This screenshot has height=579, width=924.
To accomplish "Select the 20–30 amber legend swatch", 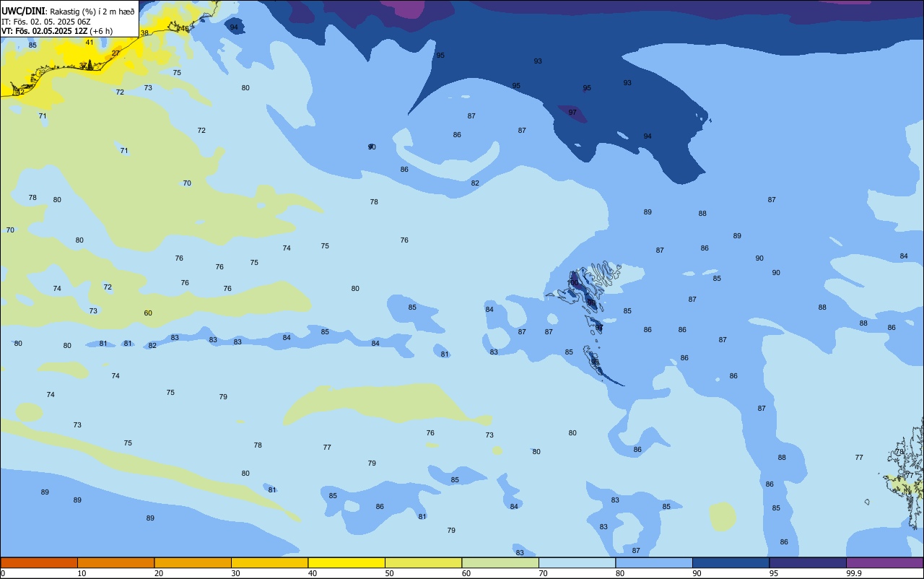I will click(193, 562).
